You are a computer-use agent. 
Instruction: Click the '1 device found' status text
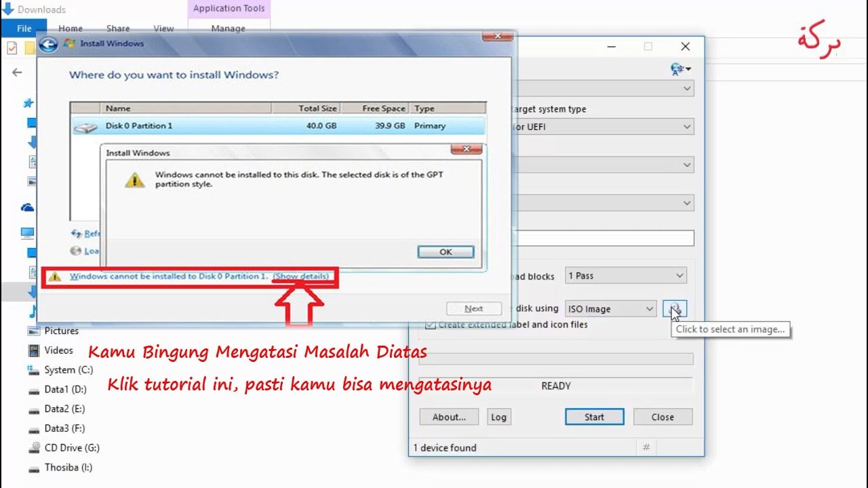pyautogui.click(x=445, y=447)
